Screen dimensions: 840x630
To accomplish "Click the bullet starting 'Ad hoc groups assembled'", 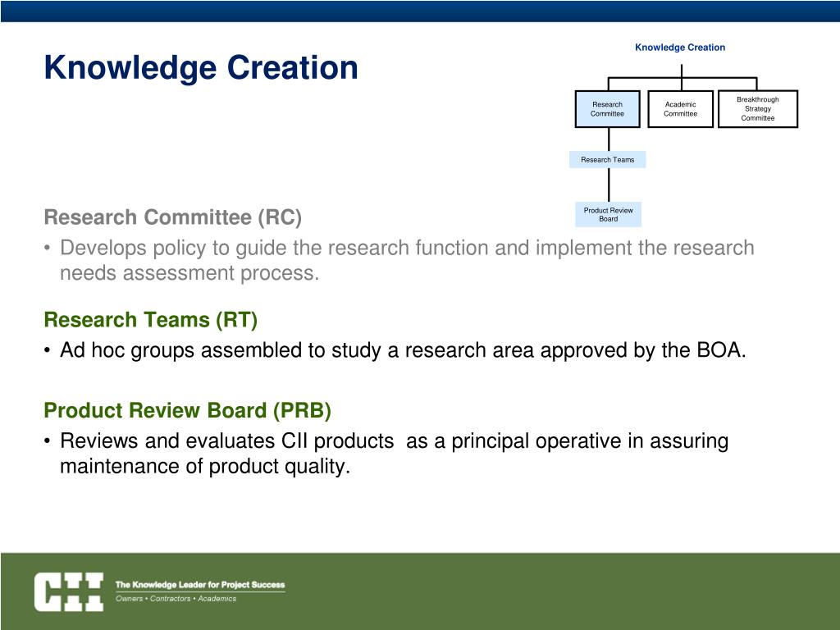I will pyautogui.click(x=395, y=350).
